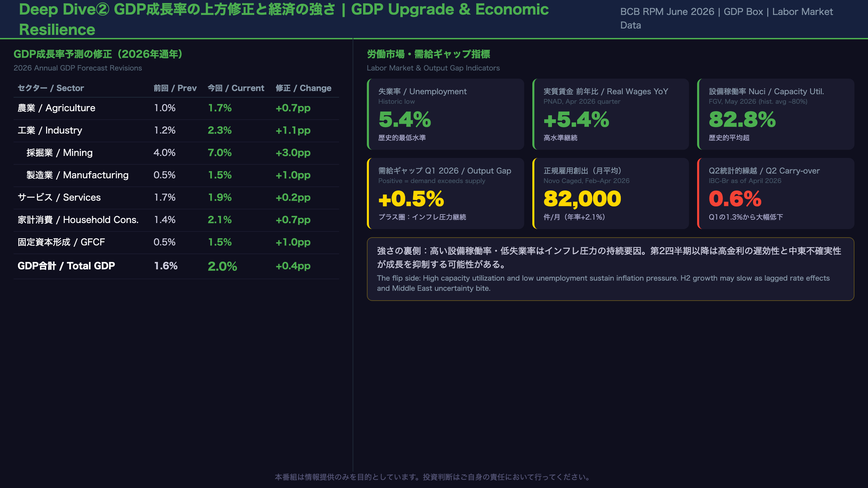Click the English commentary 'The flip side: High capacity utilization'
The height and width of the screenshot is (488, 868).
coord(604,283)
